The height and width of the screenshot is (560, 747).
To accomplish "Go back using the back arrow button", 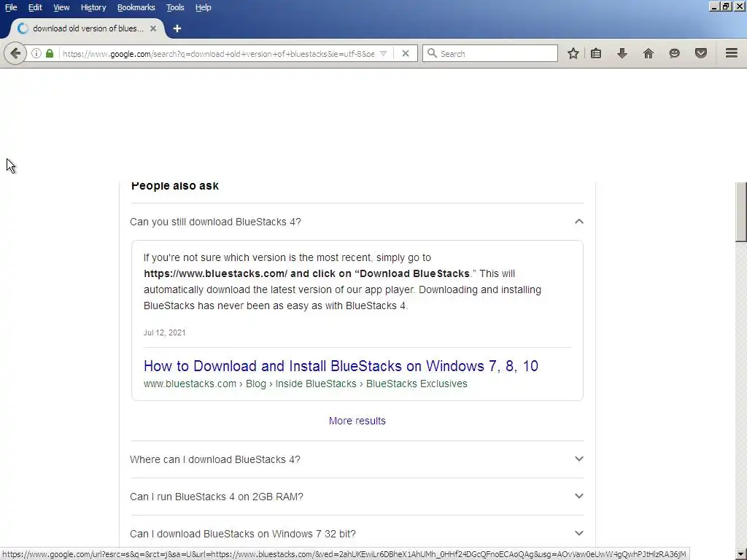I will [x=15, y=53].
